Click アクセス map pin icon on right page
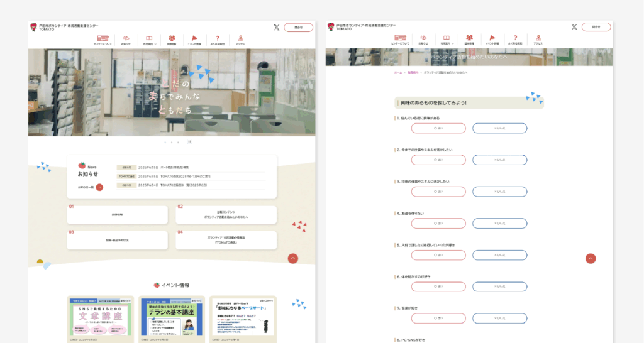Image resolution: width=644 pixels, height=343 pixels. 538,38
